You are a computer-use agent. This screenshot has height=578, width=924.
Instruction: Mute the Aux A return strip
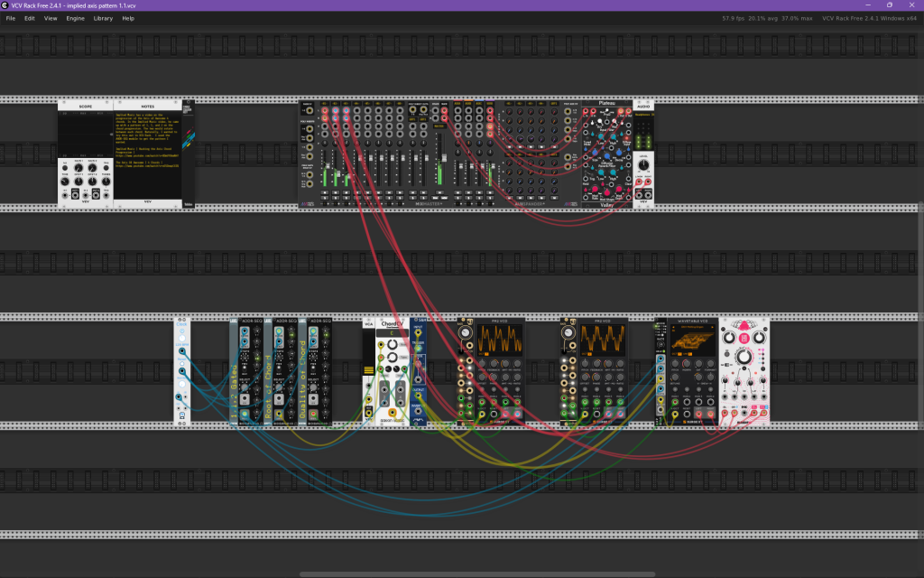pos(457,192)
